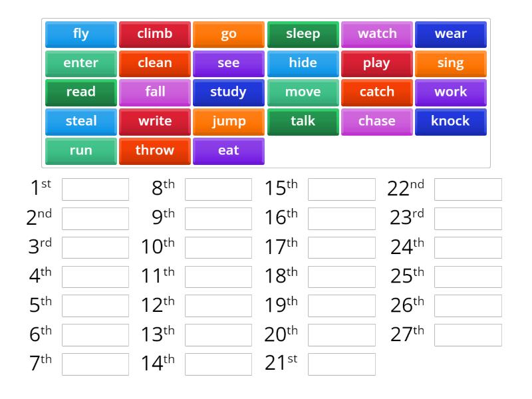Click the "climb" word tile
532x399 pixels.
[154, 33]
